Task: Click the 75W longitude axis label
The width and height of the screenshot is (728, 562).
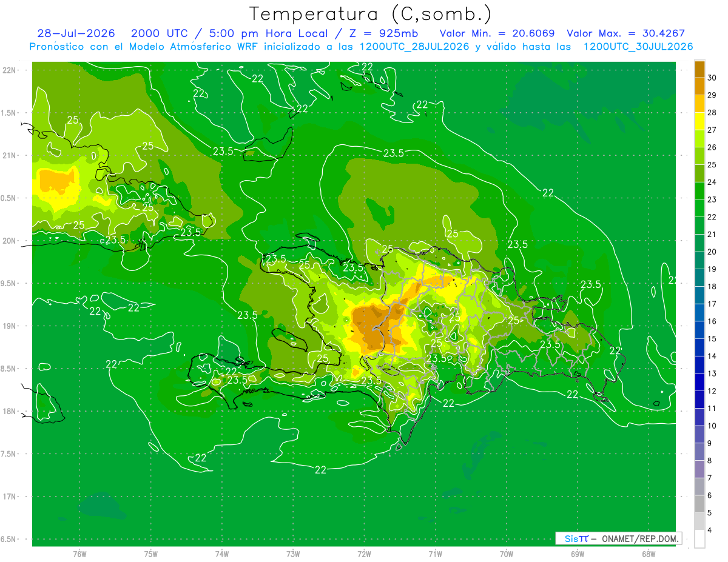Action: (151, 554)
